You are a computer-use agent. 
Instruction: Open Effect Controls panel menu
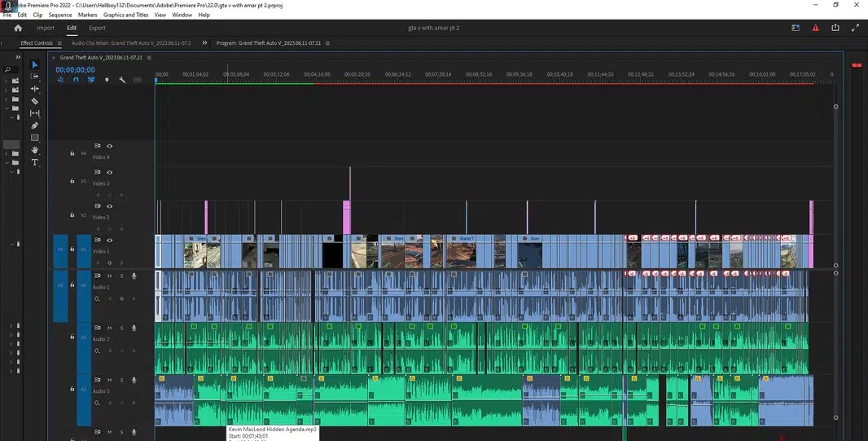[x=59, y=43]
